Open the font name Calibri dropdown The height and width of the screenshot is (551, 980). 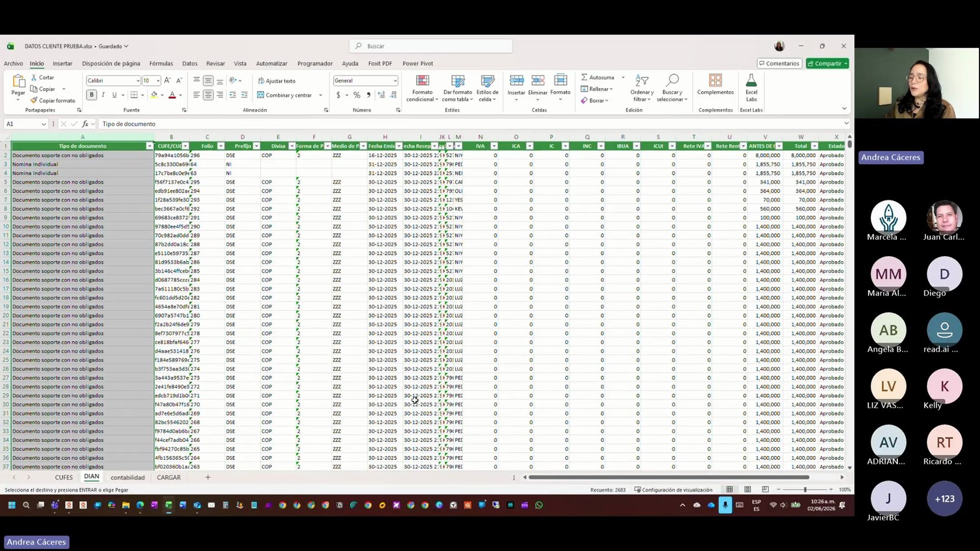point(138,81)
